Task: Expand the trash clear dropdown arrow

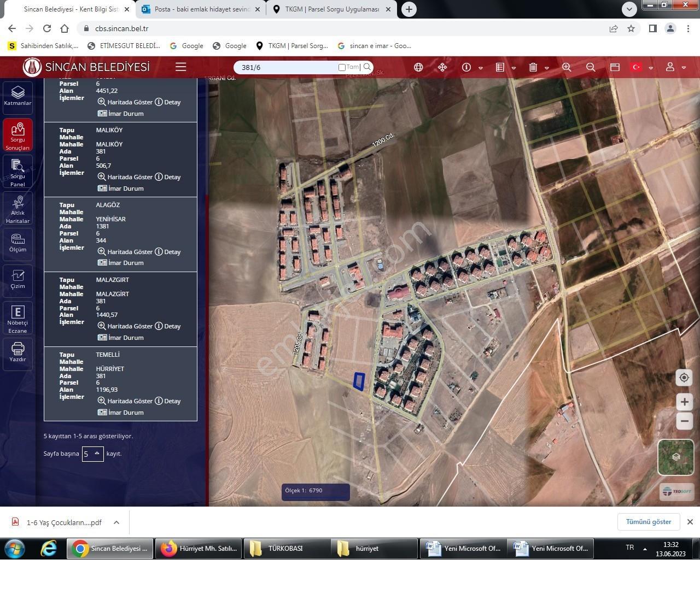Action: pos(547,68)
